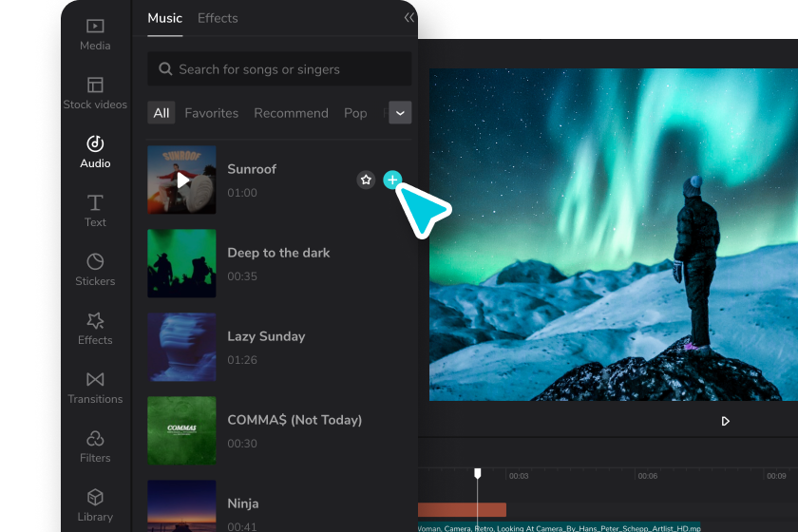The width and height of the screenshot is (798, 532).
Task: Open the Text tool panel
Action: 95,210
